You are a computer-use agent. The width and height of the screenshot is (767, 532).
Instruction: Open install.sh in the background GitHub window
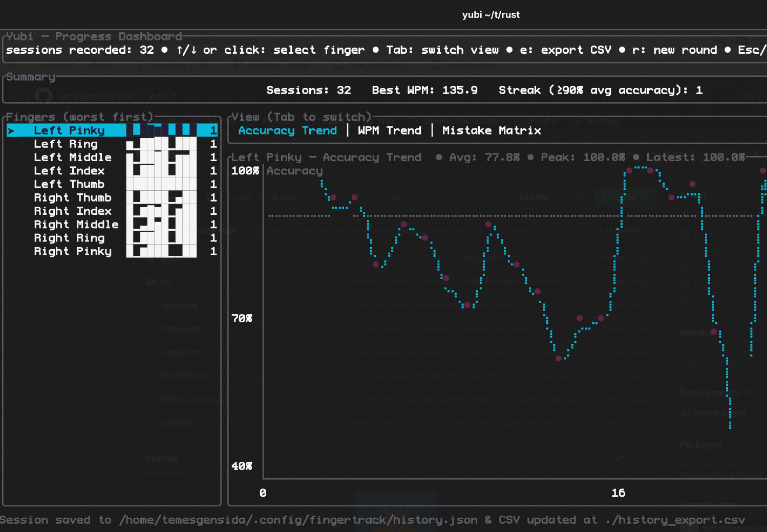pyautogui.click(x=177, y=423)
